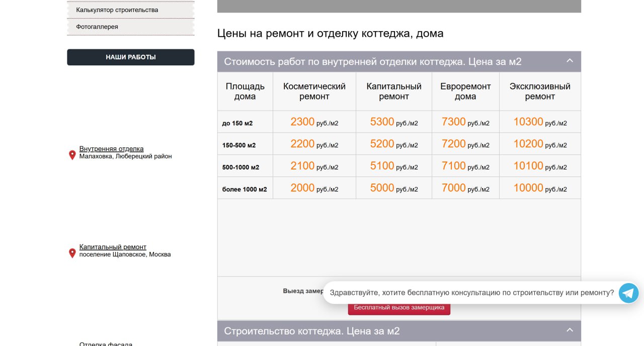Click the Евроремонт дома column header
Viewport: 644px width, 346px height.
pyautogui.click(x=465, y=92)
